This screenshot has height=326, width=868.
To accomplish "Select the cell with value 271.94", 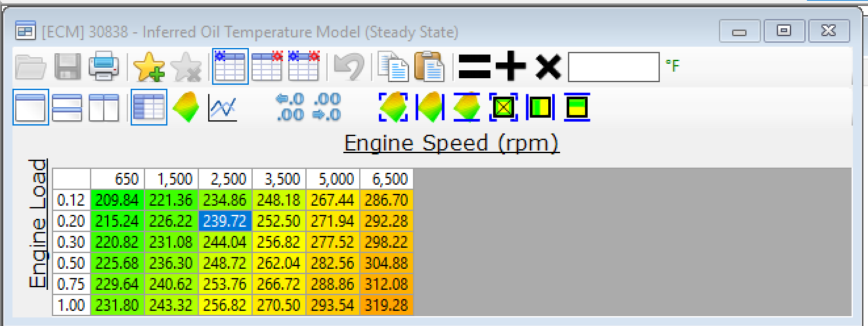I will (x=333, y=221).
